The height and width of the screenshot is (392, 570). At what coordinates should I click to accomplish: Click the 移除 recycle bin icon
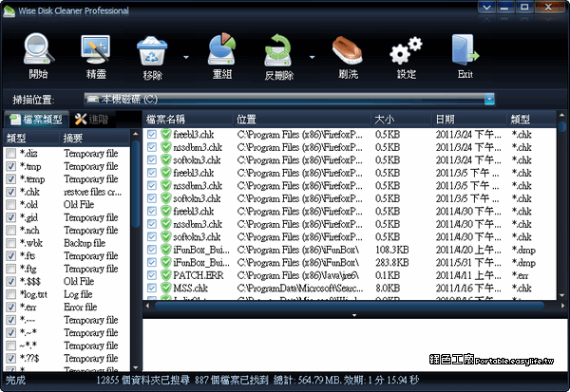coord(152,51)
